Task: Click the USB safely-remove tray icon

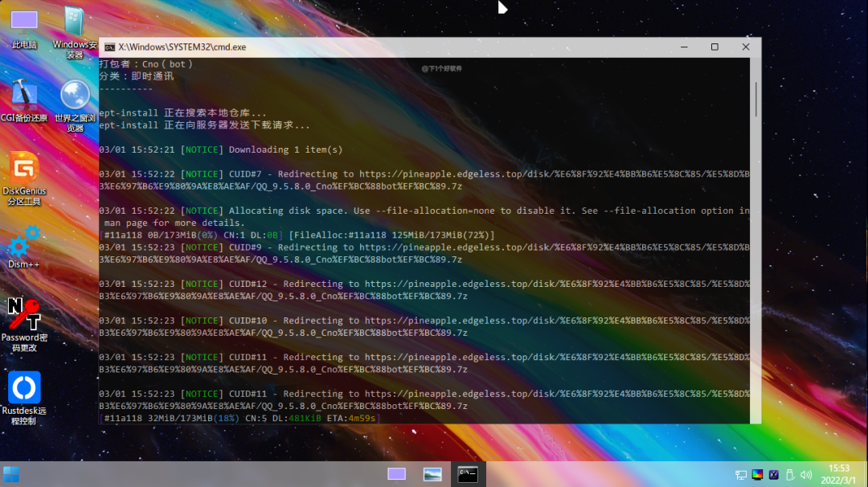Action: click(789, 475)
